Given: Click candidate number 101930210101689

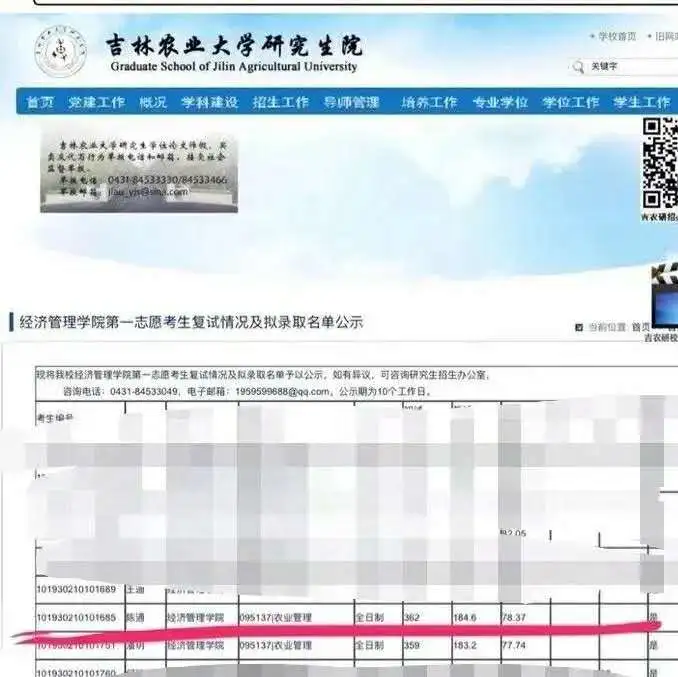Looking at the screenshot, I should [x=76, y=589].
